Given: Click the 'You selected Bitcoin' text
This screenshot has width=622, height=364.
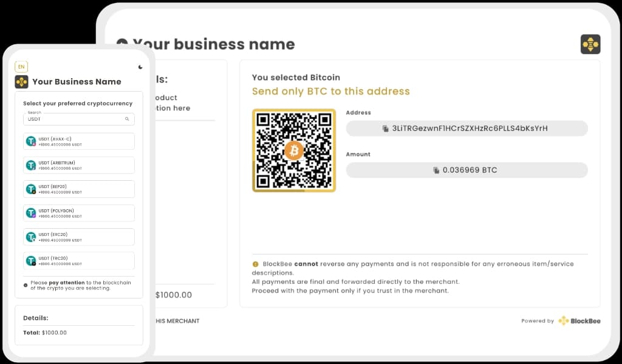Looking at the screenshot, I should 296,77.
